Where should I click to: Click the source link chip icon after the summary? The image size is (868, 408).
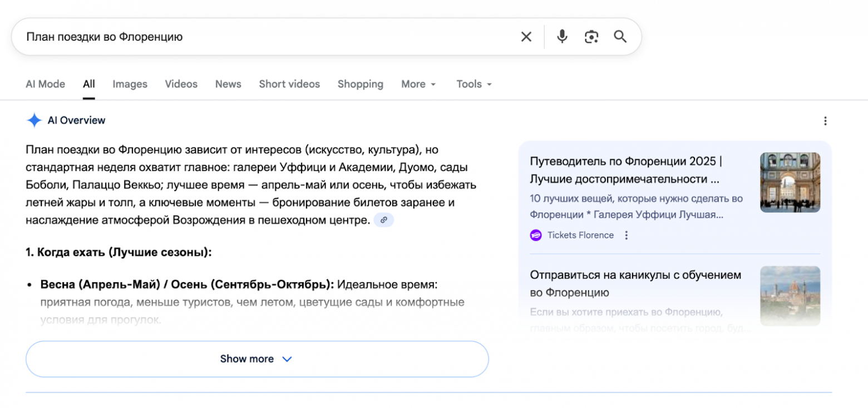383,220
